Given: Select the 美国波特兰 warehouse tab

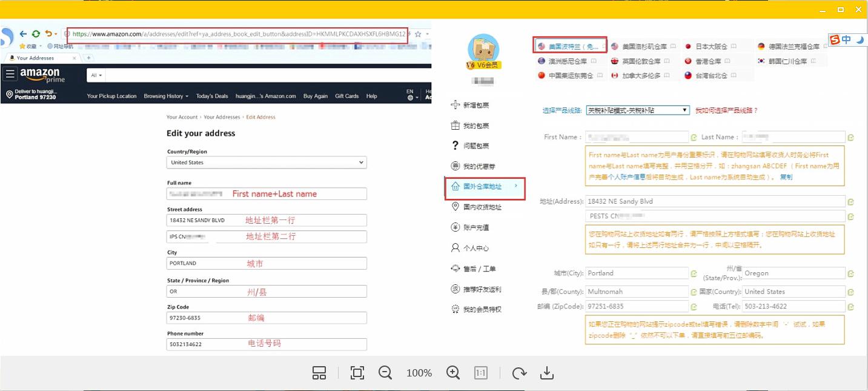Looking at the screenshot, I should coord(570,45).
